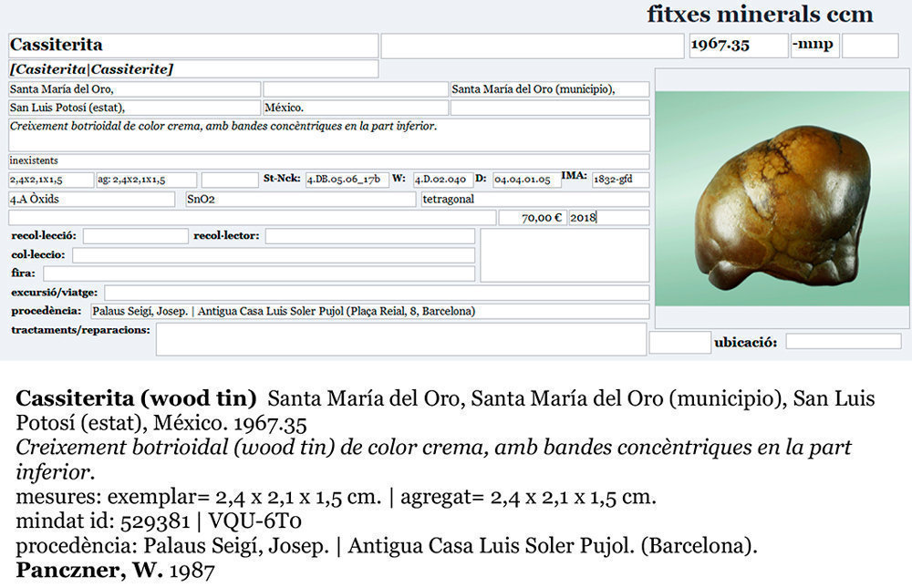Click the 'San Luis Potosí (estat),' field
The height and width of the screenshot is (588, 912).
point(134,108)
